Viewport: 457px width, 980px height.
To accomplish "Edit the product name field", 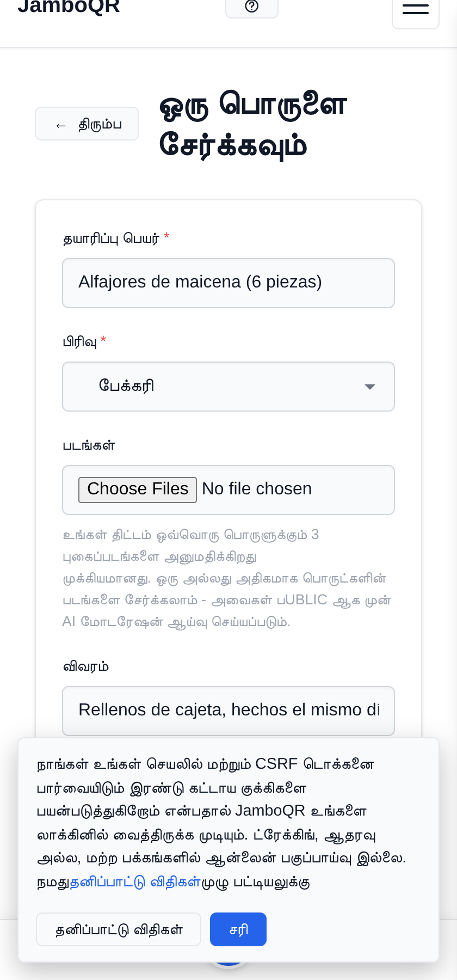I will (228, 283).
